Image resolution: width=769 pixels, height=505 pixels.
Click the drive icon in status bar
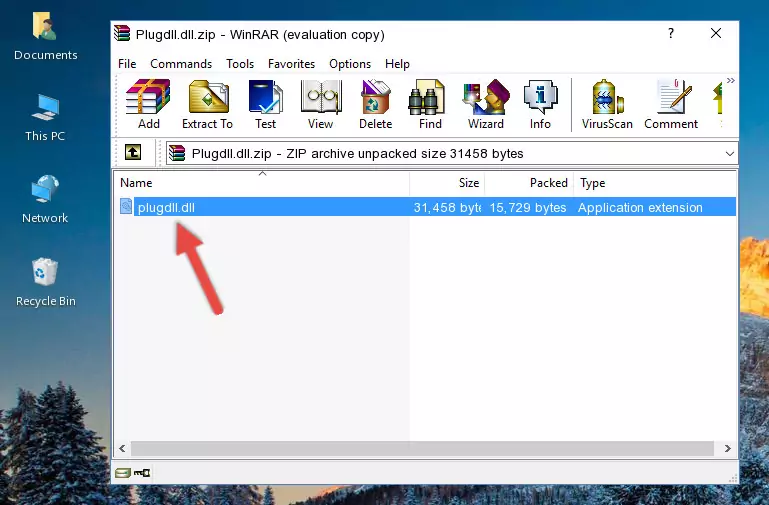(x=123, y=473)
